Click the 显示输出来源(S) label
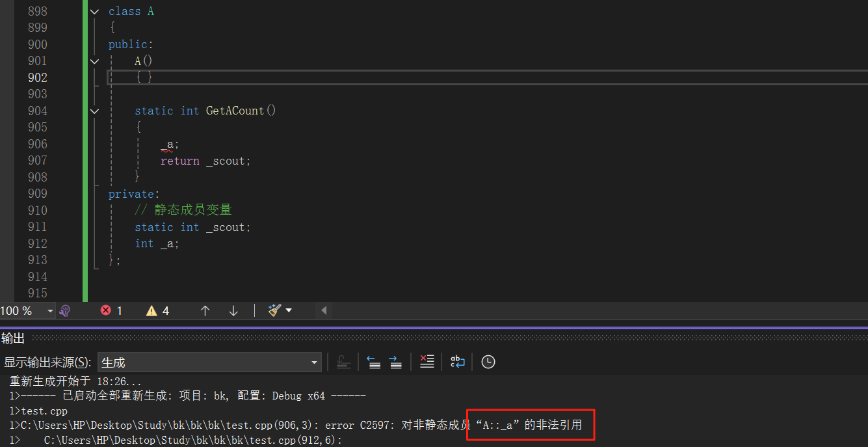 [47, 362]
